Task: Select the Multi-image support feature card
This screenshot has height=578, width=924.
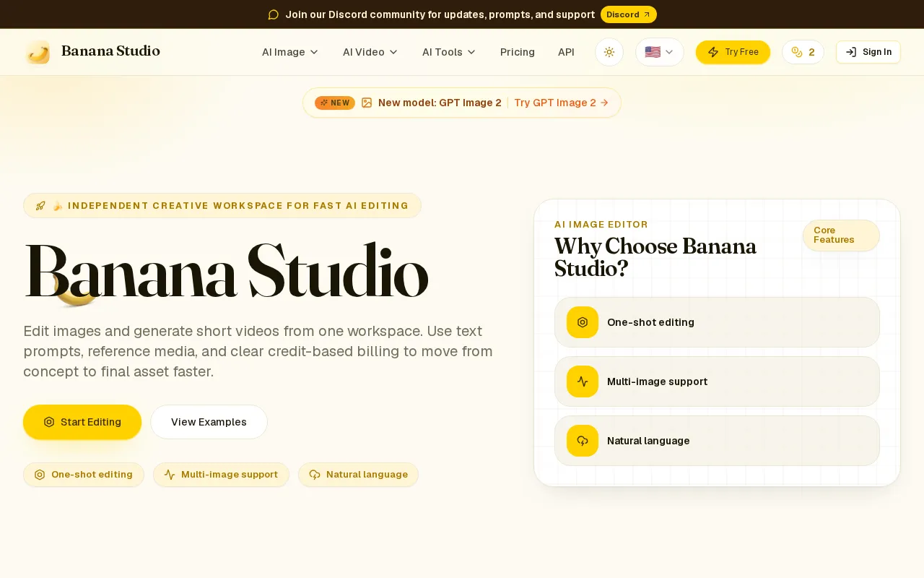Action: pos(717,381)
